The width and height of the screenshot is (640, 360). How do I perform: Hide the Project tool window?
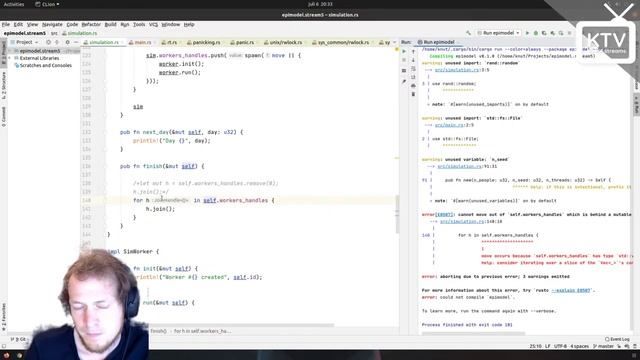(x=76, y=42)
